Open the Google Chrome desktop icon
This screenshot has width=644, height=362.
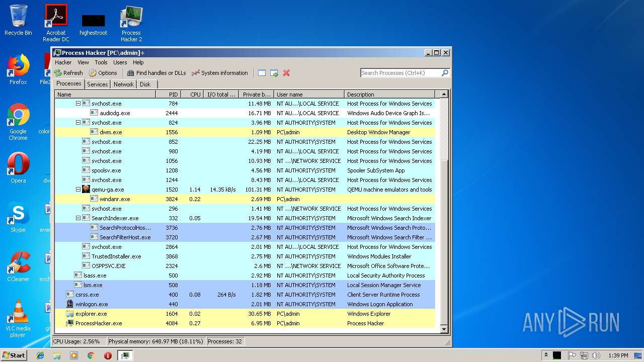tap(18, 122)
